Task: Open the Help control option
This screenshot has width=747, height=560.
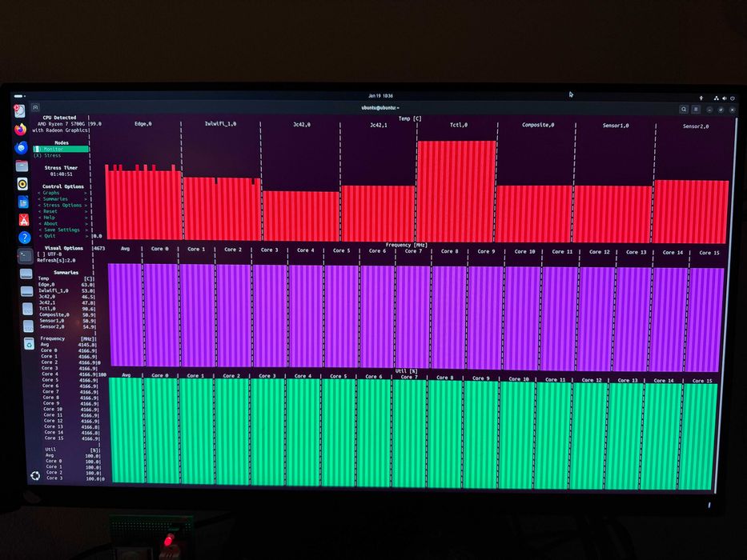Action: [62, 218]
